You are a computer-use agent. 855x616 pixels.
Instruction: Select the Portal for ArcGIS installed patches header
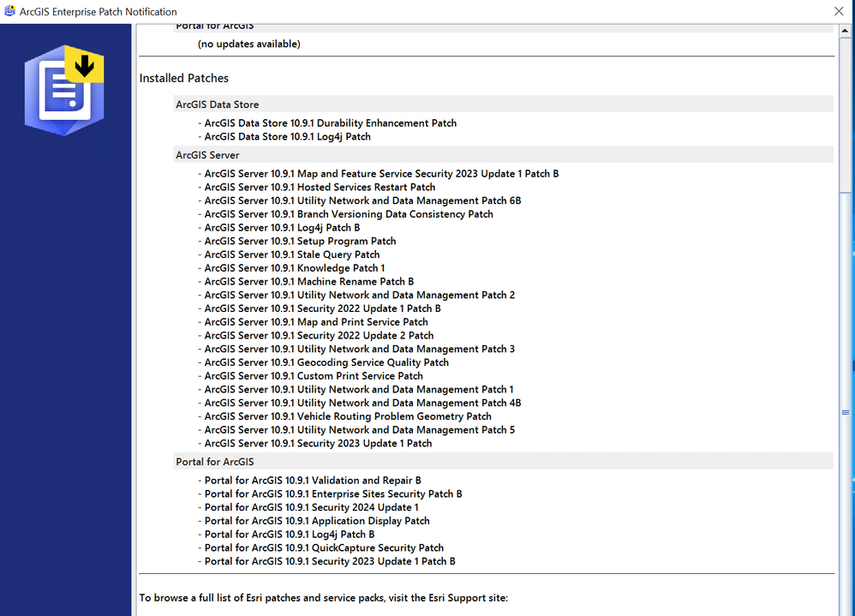tap(503, 462)
